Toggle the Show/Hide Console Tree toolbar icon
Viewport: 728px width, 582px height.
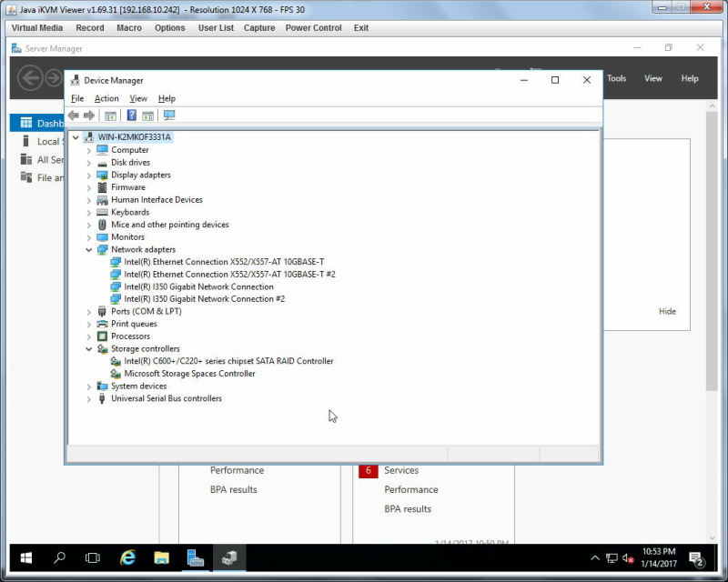coord(110,115)
